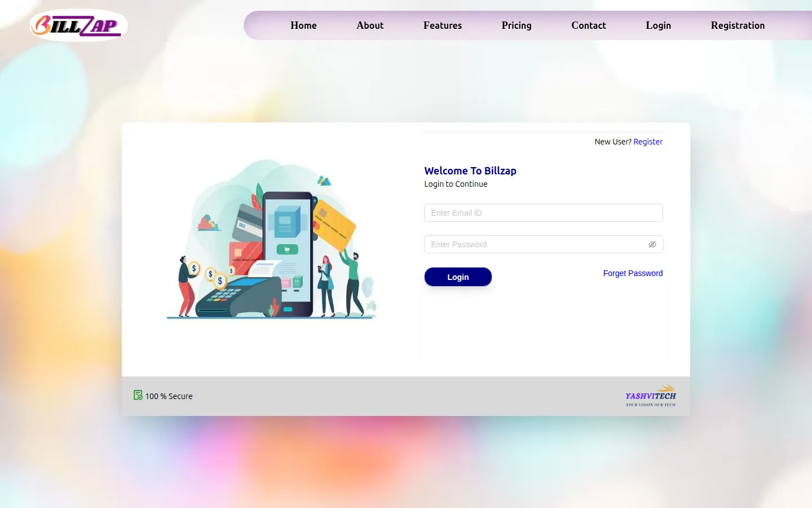Open the Contact page
Viewport: 812px width, 508px height.
[x=589, y=25]
